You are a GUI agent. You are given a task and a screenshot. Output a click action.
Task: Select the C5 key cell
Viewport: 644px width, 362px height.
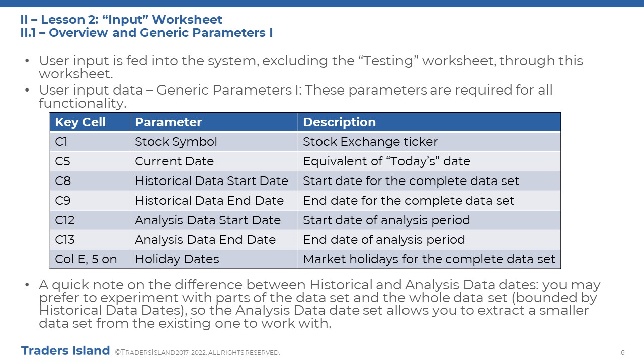click(x=90, y=161)
